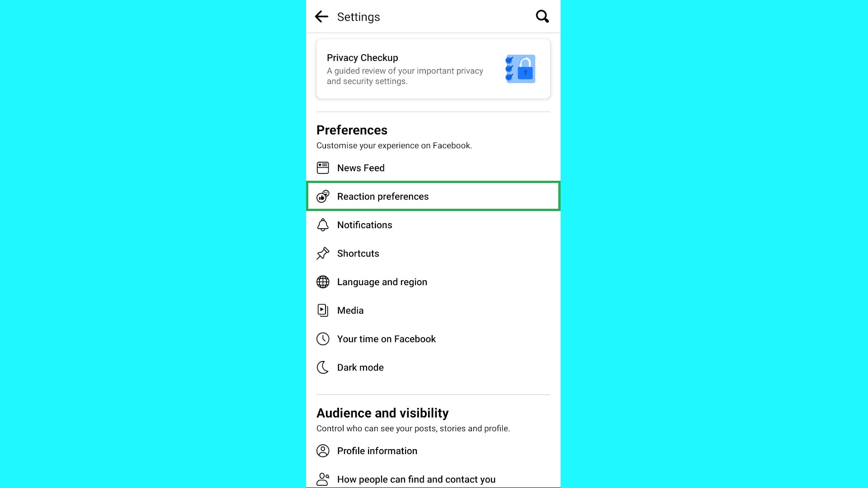Open the Notifications settings icon
The image size is (868, 488).
pos(322,225)
